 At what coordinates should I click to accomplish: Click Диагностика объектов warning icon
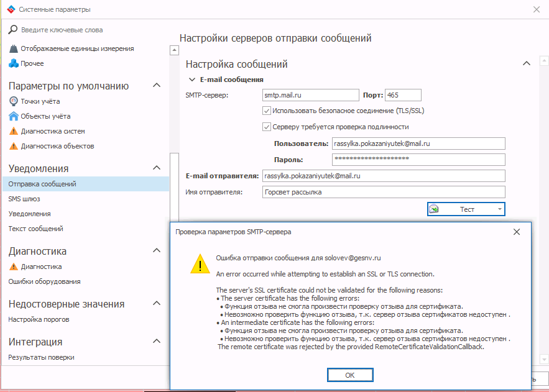(13, 146)
